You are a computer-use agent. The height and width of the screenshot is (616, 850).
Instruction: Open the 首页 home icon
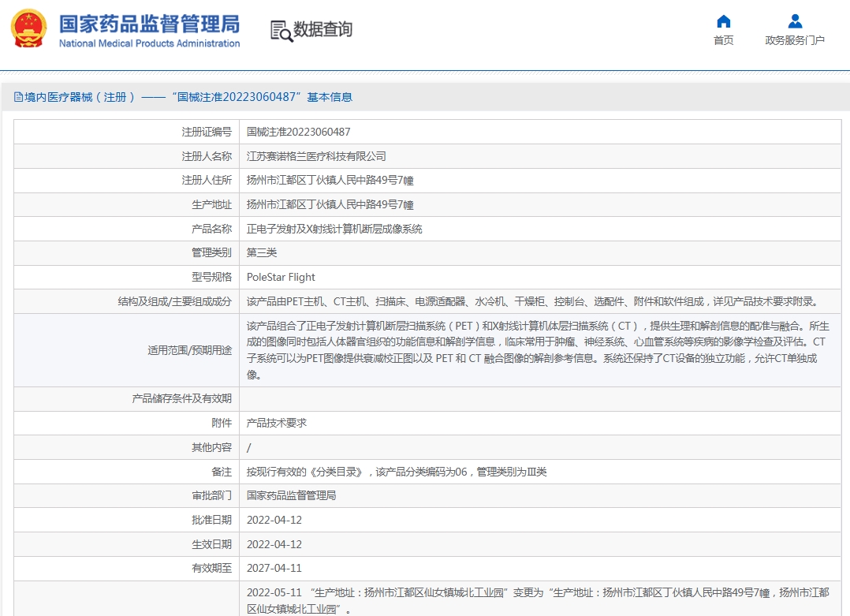[x=724, y=21]
